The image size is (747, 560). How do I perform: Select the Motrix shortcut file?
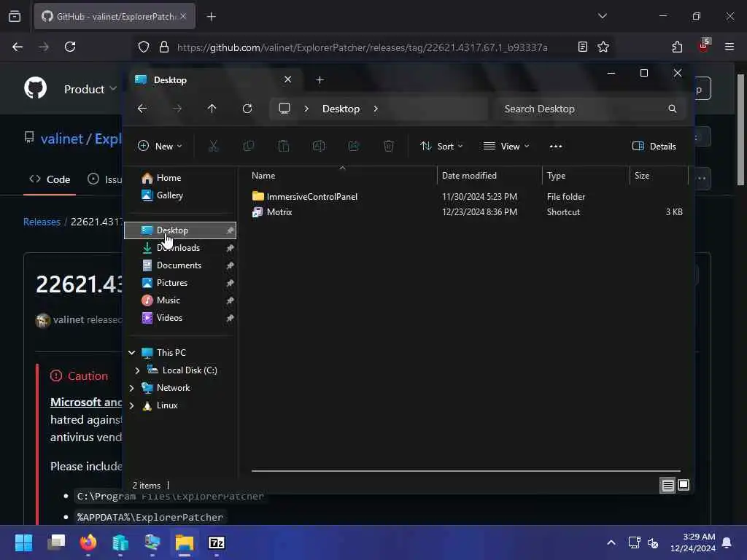point(279,212)
